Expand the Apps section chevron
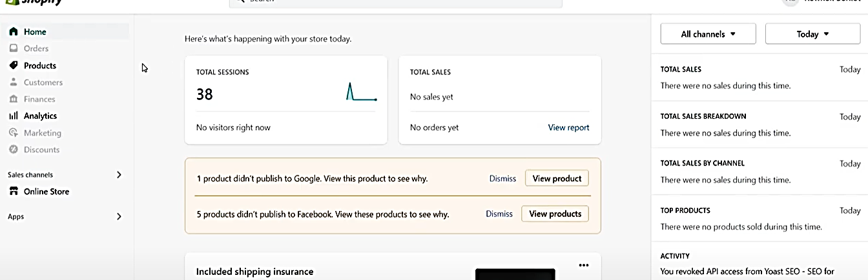The height and width of the screenshot is (280, 868). [x=119, y=217]
